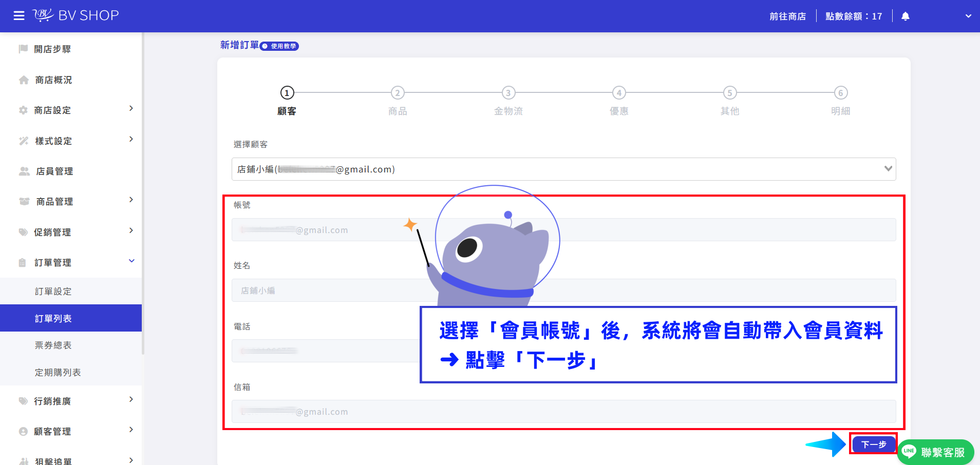Click the 帳號 input field
The width and height of the screenshot is (980, 465).
click(564, 230)
